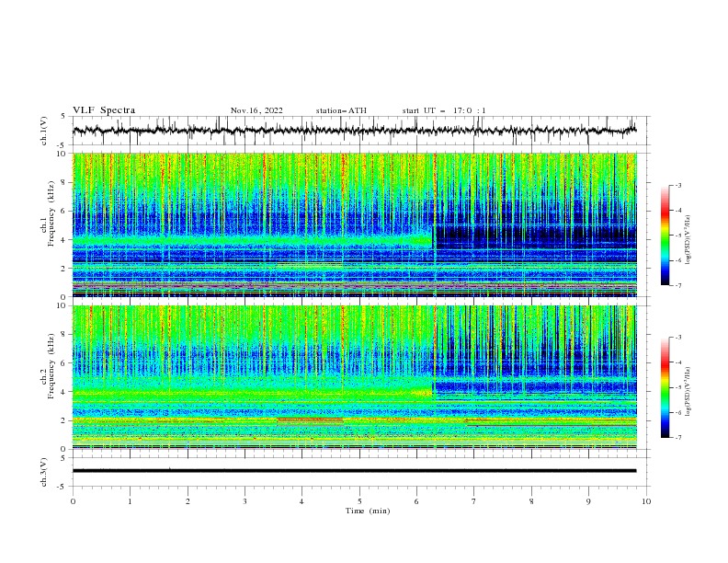This screenshot has height=563, width=728.
Task: Click the "1" tick on the time axis
Action: 130,501
